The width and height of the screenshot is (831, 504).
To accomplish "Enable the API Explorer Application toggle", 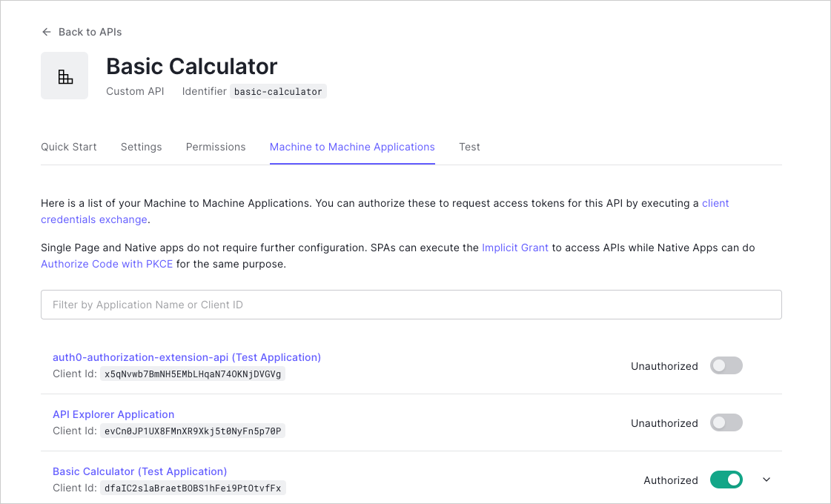I will click(x=726, y=423).
